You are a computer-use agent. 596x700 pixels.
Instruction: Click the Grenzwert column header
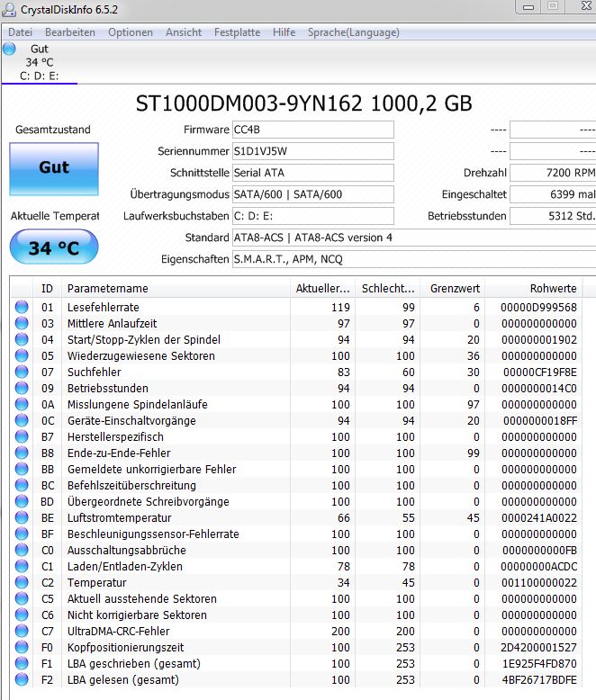click(x=453, y=289)
